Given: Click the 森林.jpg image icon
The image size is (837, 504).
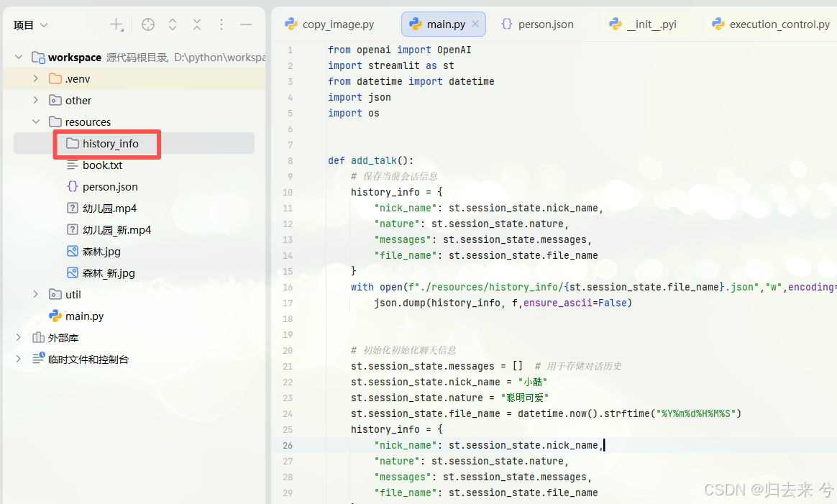Looking at the screenshot, I should coord(72,251).
